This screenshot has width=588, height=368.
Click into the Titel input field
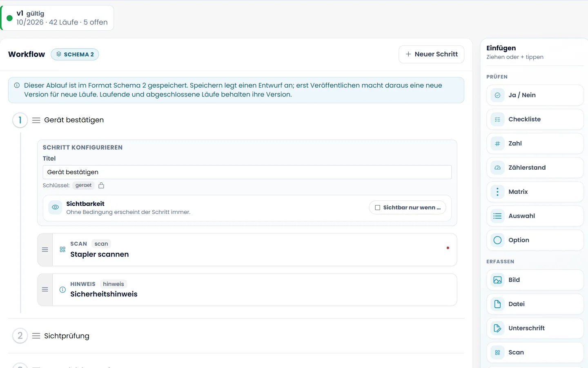(247, 172)
